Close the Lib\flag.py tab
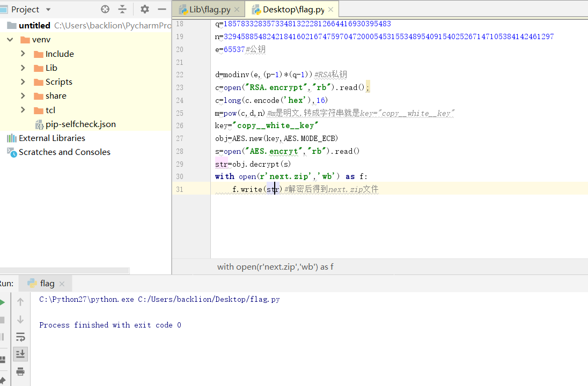The image size is (588, 386). pyautogui.click(x=237, y=9)
